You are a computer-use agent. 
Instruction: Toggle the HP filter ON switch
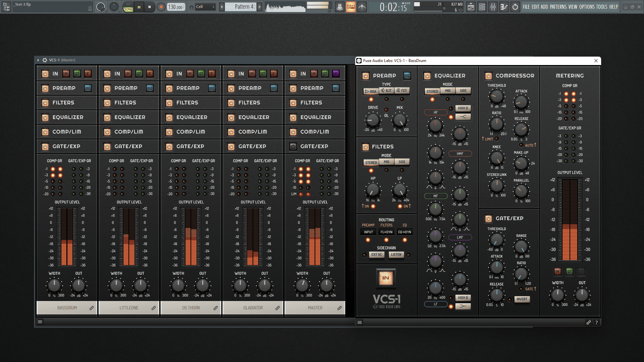pyautogui.click(x=373, y=206)
